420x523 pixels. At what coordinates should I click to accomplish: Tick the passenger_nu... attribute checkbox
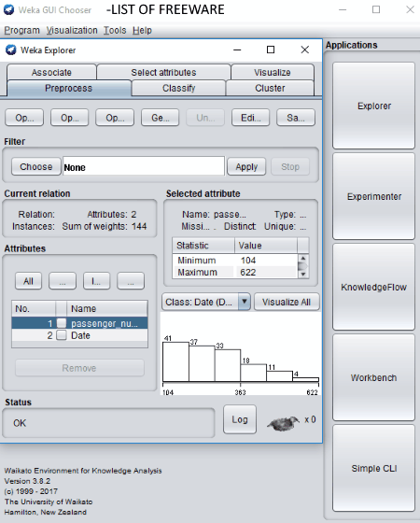(x=62, y=323)
